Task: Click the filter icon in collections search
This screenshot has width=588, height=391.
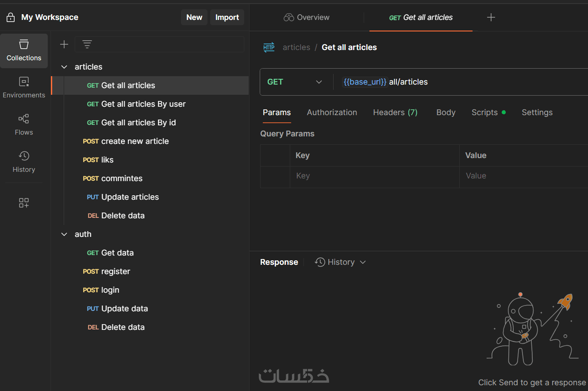Action: pyautogui.click(x=87, y=44)
